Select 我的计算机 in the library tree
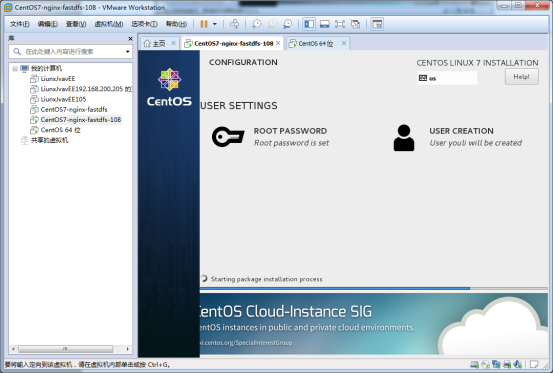 pos(46,68)
